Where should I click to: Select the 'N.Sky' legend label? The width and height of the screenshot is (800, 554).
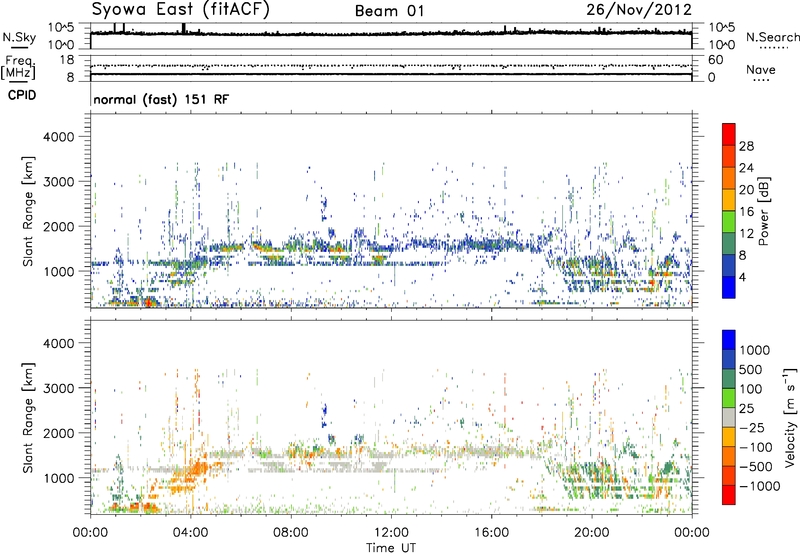[x=19, y=37]
